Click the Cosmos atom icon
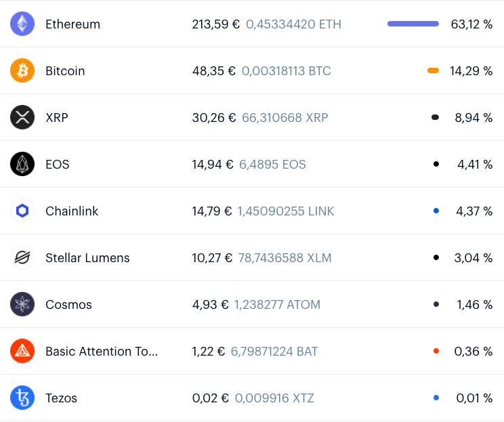This screenshot has height=422, width=504. 22,304
